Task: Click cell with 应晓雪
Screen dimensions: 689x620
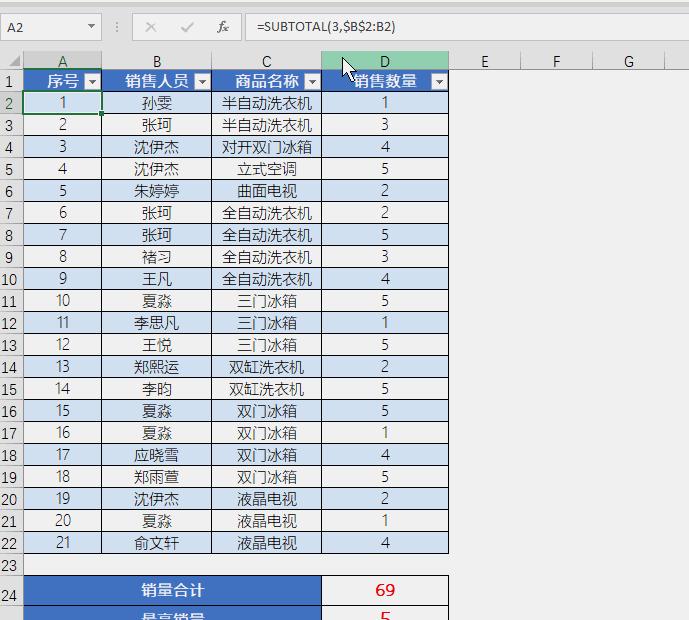Action: (x=156, y=455)
